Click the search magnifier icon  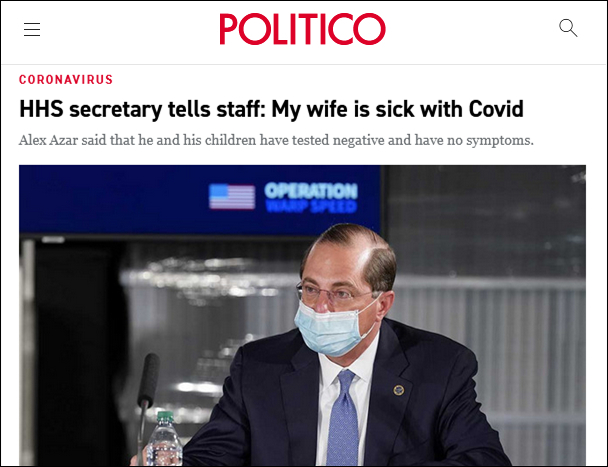568,28
